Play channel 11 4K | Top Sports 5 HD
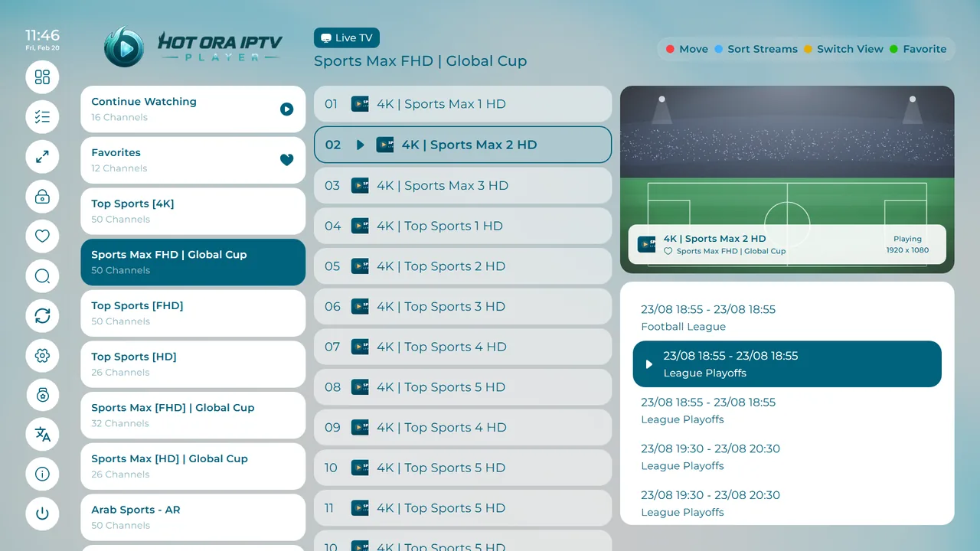Image resolution: width=980 pixels, height=551 pixels. pyautogui.click(x=462, y=508)
